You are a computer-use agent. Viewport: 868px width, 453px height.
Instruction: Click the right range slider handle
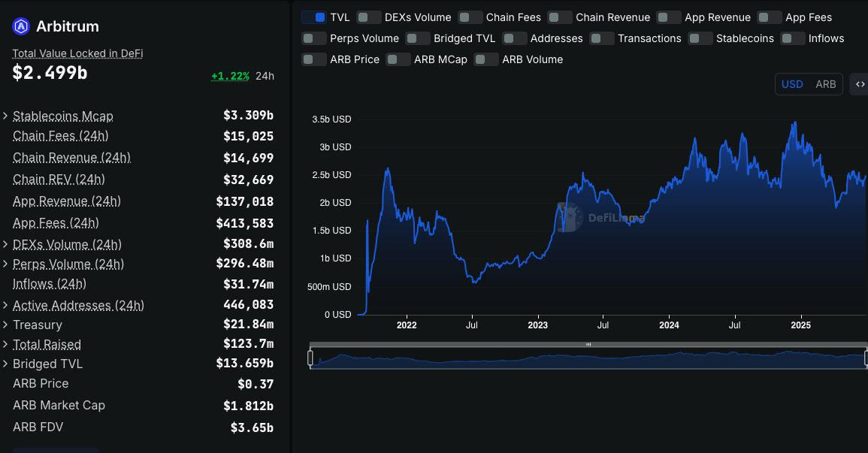[x=866, y=358]
